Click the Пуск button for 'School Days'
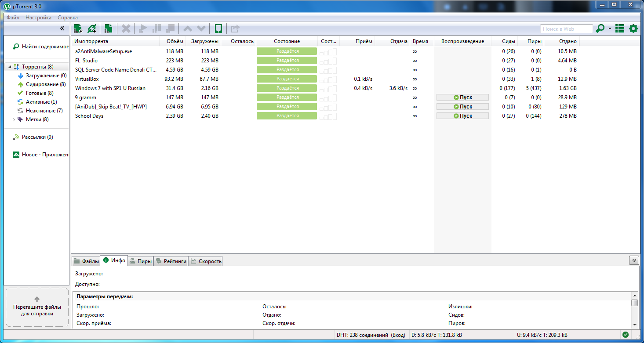 [462, 116]
